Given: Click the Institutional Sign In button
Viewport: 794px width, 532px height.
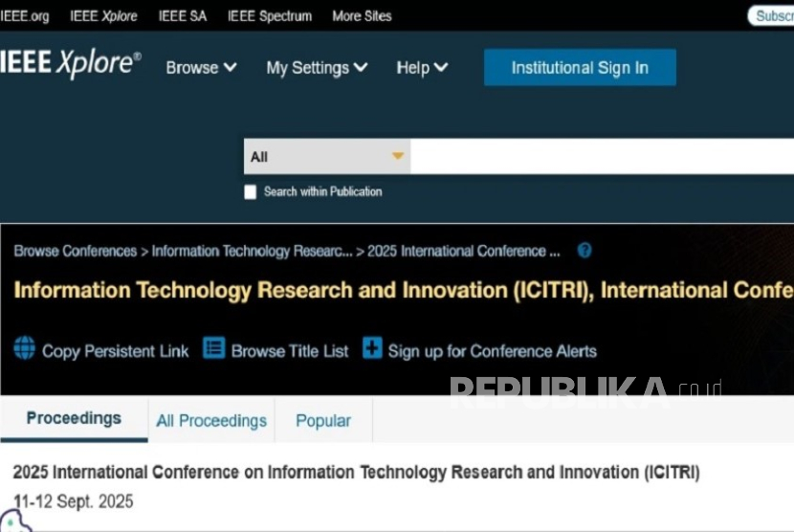Looking at the screenshot, I should [x=580, y=67].
